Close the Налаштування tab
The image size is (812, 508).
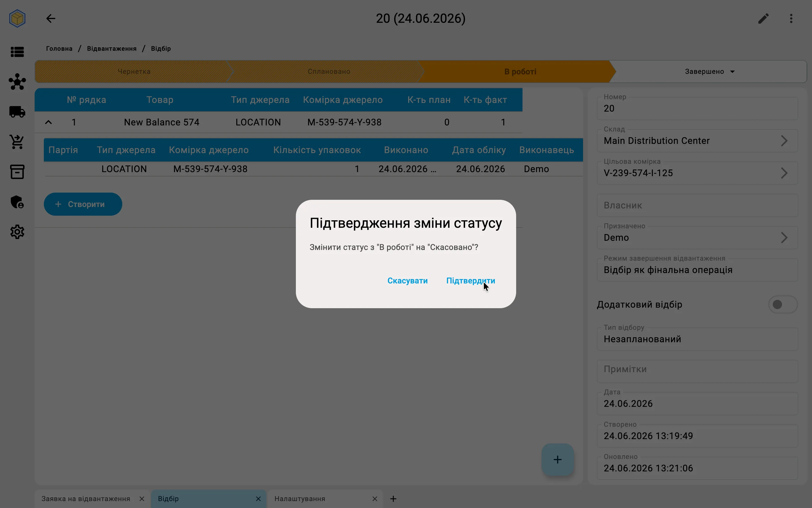[x=375, y=499]
